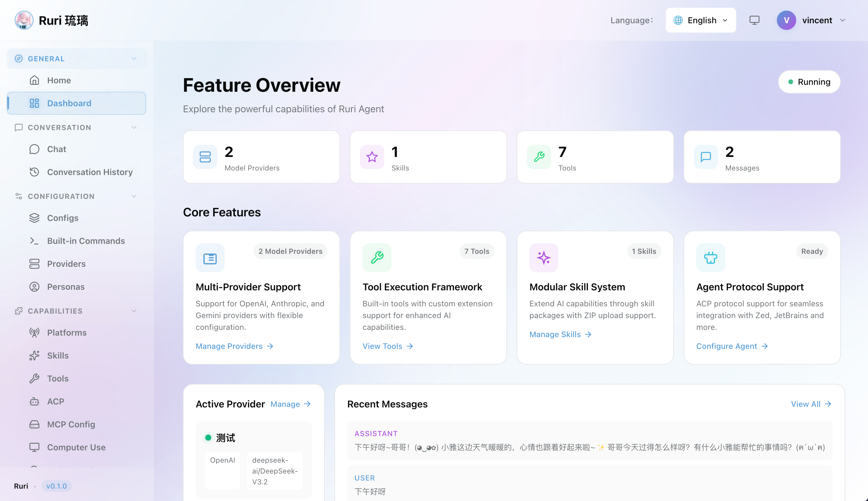This screenshot has width=868, height=501.
Task: Open the Home menu item
Action: coord(76,80)
